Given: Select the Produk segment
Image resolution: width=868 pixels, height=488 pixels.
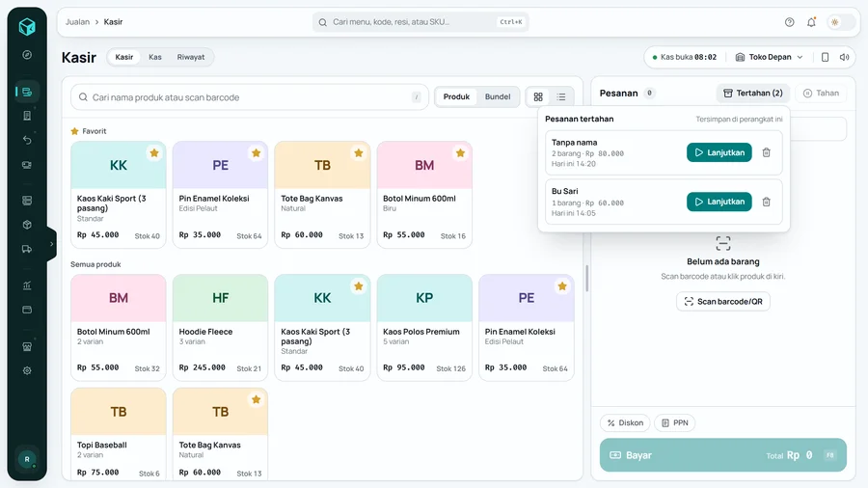Looking at the screenshot, I should 456,96.
